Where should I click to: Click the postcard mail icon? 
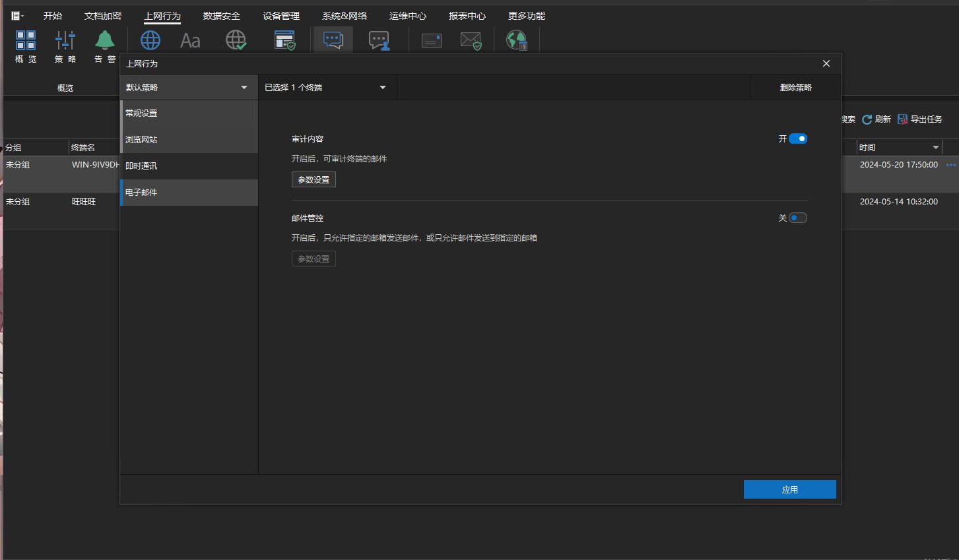tap(432, 41)
